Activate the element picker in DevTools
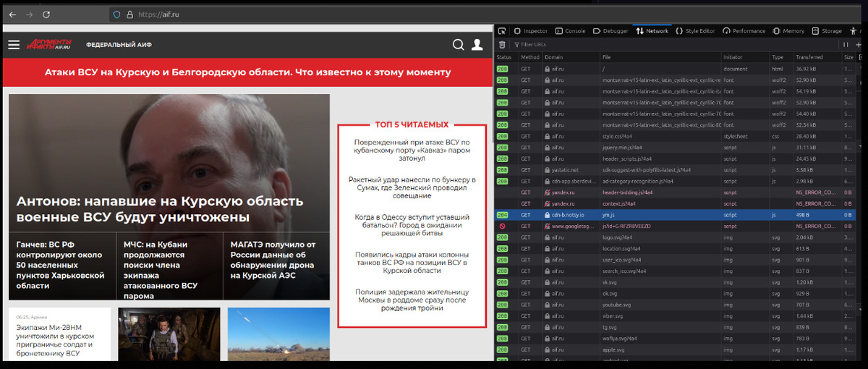 pos(502,31)
